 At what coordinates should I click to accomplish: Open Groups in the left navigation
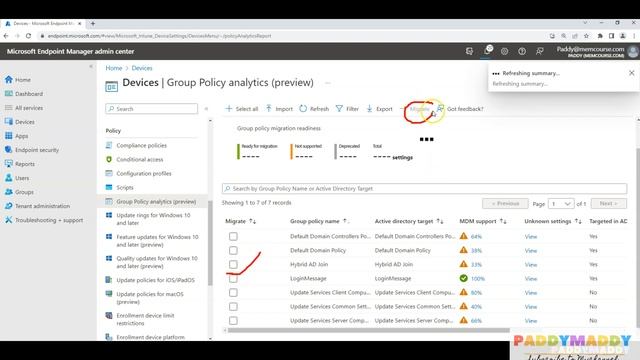19,192
